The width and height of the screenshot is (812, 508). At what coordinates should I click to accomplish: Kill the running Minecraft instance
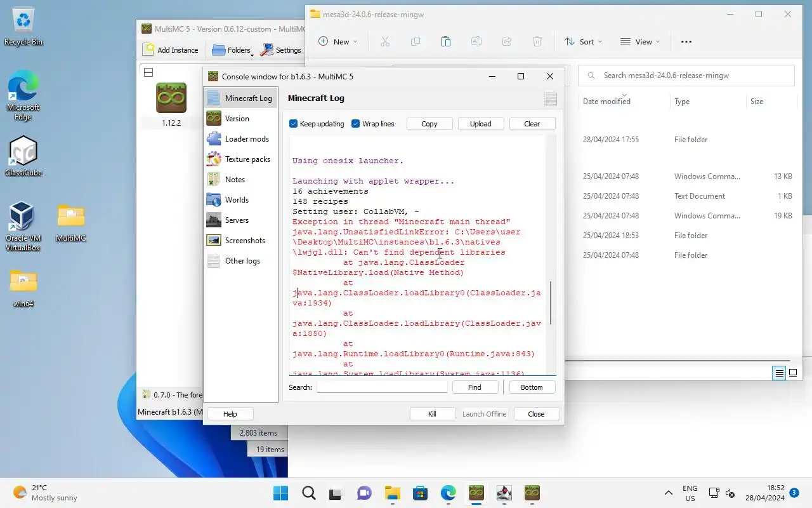pyautogui.click(x=432, y=414)
